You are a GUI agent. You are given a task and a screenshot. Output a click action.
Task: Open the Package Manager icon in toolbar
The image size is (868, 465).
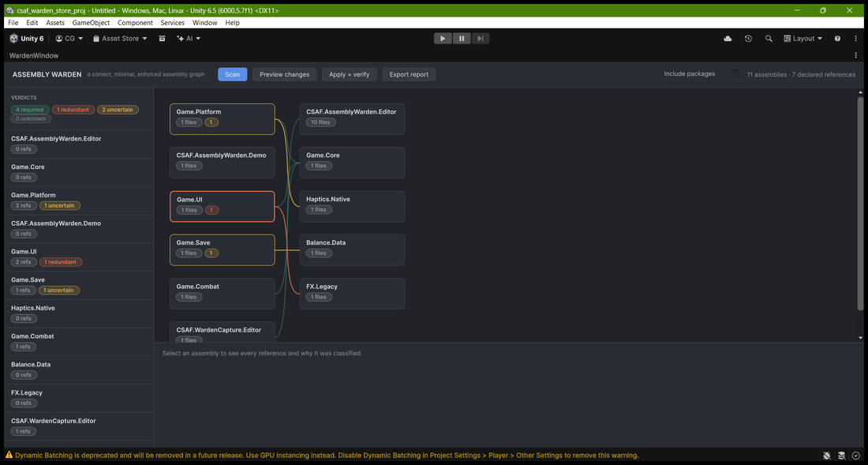162,38
